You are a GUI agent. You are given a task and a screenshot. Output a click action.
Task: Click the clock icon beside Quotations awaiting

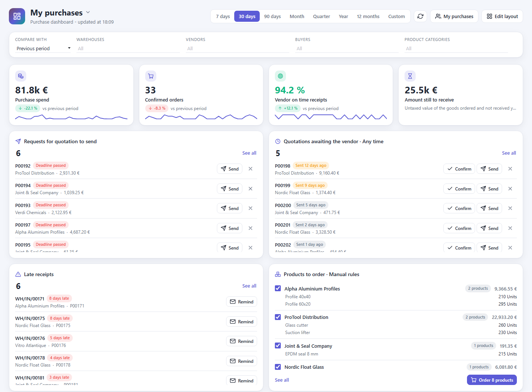coord(278,141)
